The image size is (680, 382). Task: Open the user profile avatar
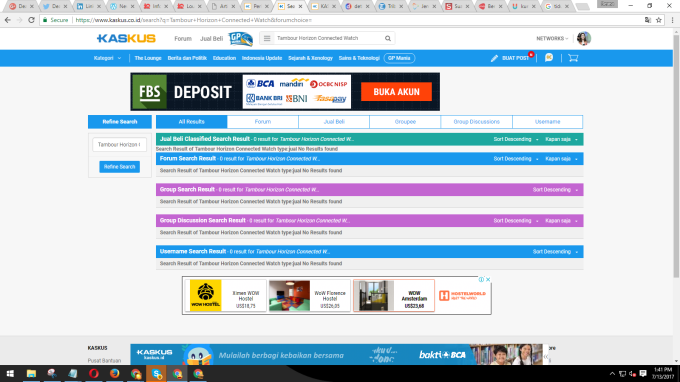pos(584,38)
